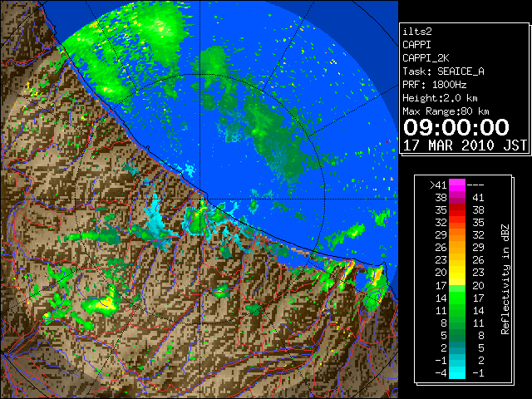The image size is (532, 399).
Task: Click the 'Max Range:80 km' text
Action: (x=446, y=111)
